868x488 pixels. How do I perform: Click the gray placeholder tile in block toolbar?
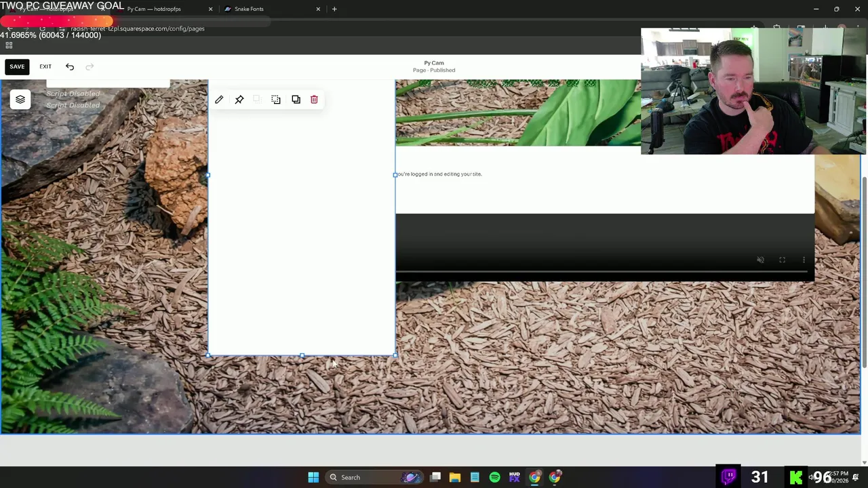256,100
